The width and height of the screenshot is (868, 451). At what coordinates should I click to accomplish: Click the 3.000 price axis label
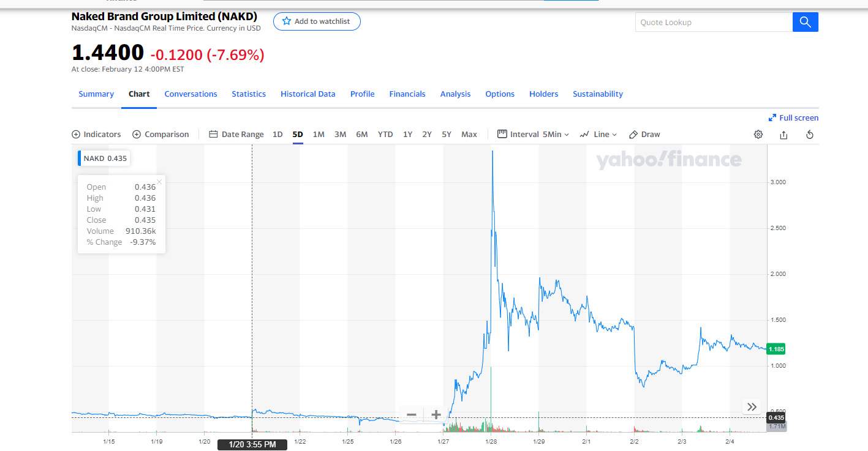pos(778,182)
